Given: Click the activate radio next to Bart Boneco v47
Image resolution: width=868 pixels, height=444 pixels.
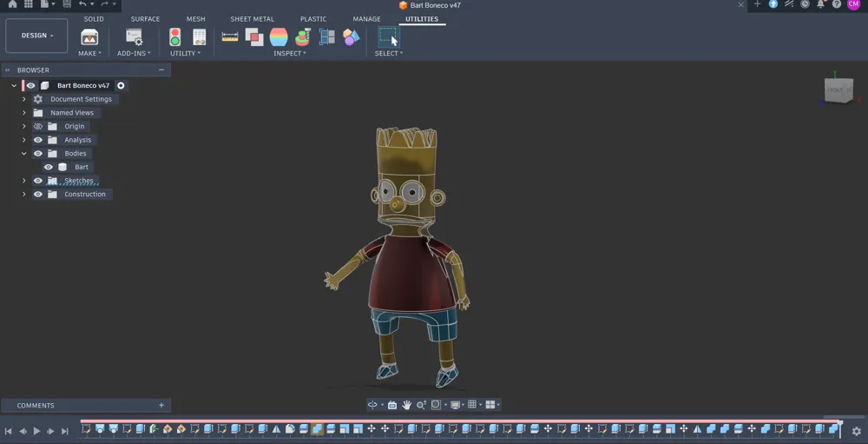Looking at the screenshot, I should 121,85.
